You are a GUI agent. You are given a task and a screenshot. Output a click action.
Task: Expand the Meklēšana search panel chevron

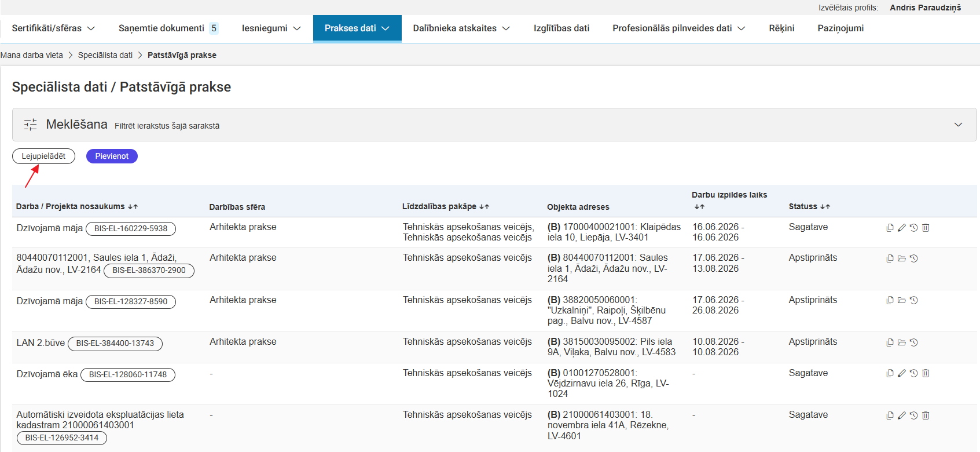(x=958, y=125)
